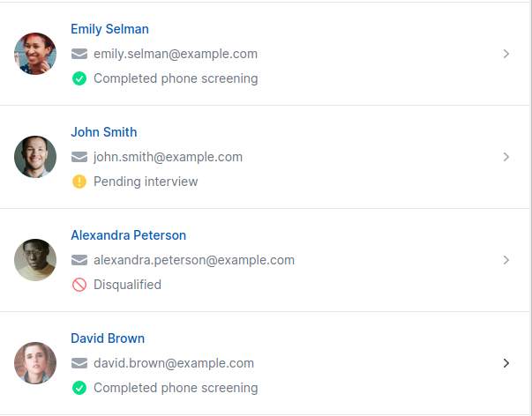The height and width of the screenshot is (416, 532).
Task: Expand Emily Selman's row using the chevron
Action: click(x=506, y=54)
